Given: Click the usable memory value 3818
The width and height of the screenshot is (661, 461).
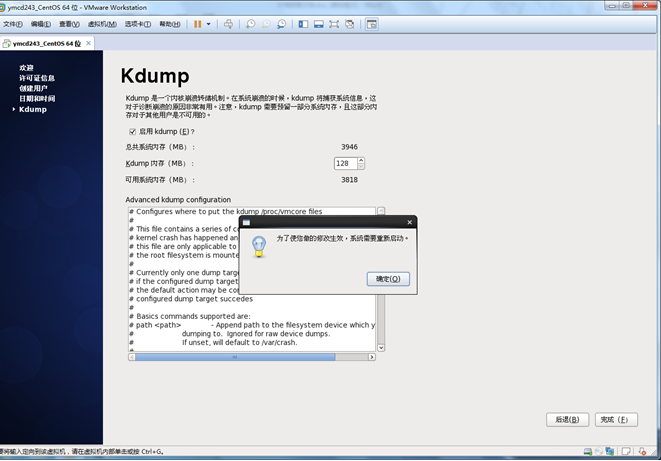Looking at the screenshot, I should (x=349, y=180).
